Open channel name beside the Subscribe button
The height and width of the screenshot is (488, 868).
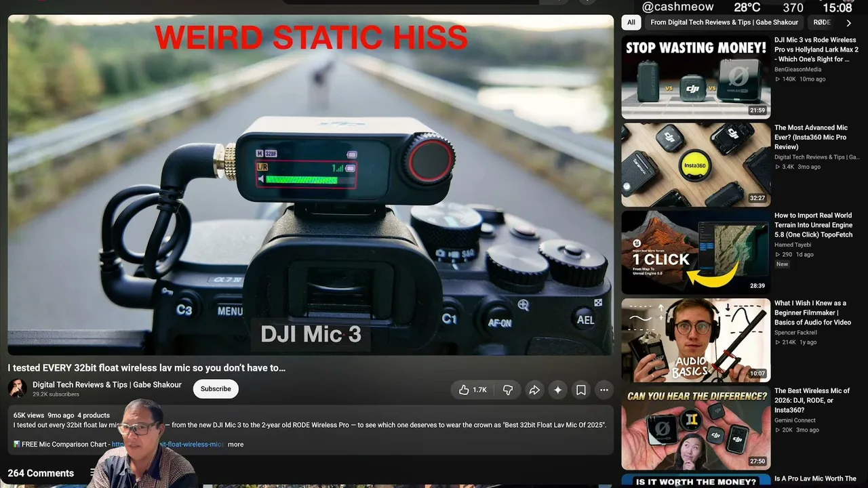tap(107, 385)
